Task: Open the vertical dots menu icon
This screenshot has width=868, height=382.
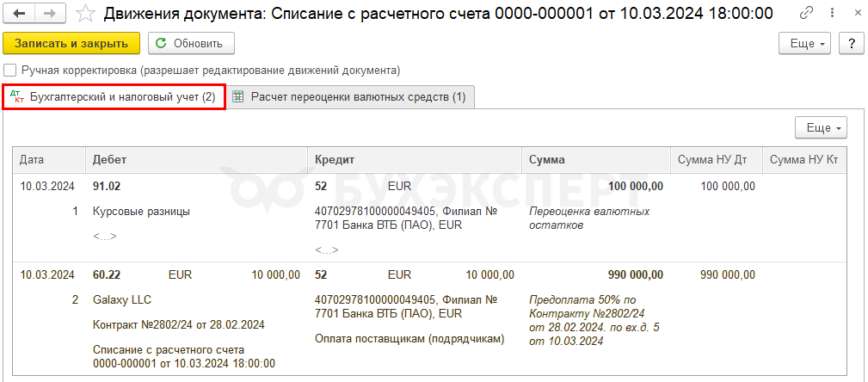Action: coord(831,12)
